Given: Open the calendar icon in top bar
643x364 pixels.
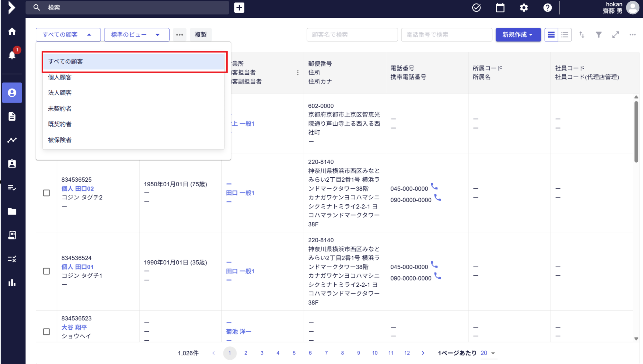Looking at the screenshot, I should (x=500, y=8).
